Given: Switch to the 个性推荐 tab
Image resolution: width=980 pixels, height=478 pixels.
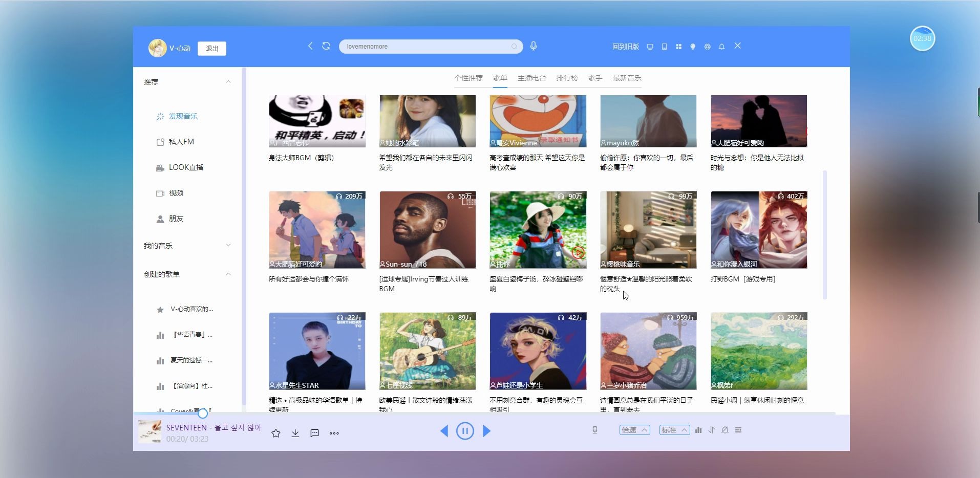Looking at the screenshot, I should tap(468, 78).
